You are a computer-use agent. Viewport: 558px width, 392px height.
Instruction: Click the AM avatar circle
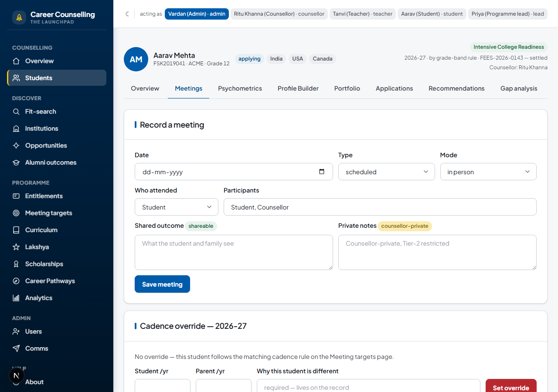click(x=136, y=59)
